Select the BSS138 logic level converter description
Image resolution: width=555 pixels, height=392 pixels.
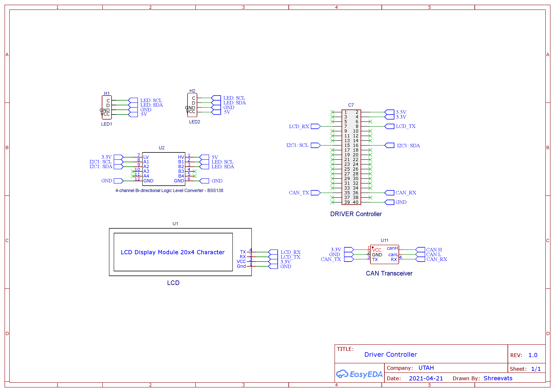(169, 190)
